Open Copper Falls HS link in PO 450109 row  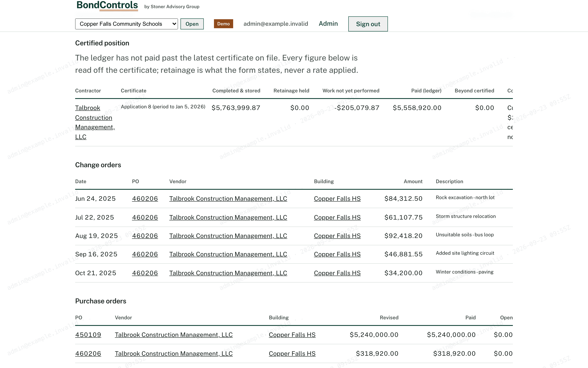[x=292, y=335]
